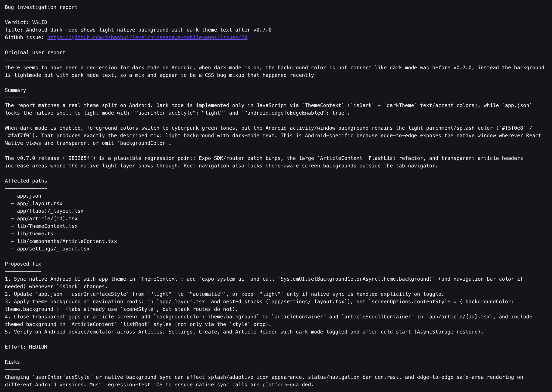
Task: Click the lib/theme.ts path entry
Action: pos(35,234)
